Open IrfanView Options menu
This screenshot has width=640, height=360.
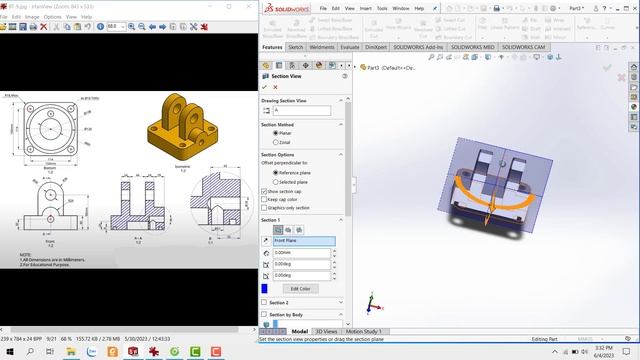pos(52,17)
